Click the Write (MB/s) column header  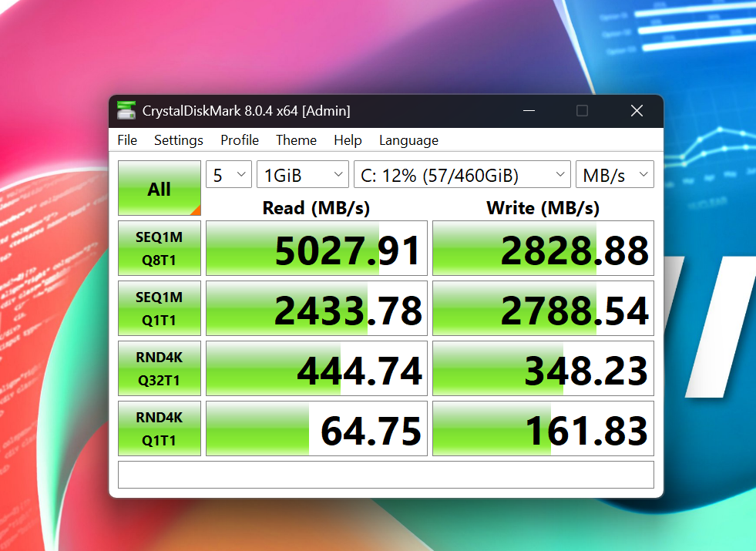click(x=543, y=208)
